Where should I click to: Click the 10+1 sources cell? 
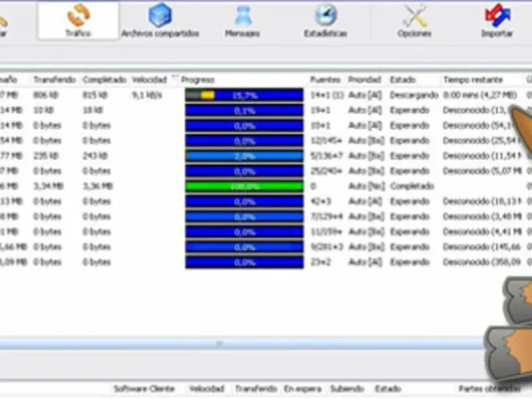tap(321, 126)
